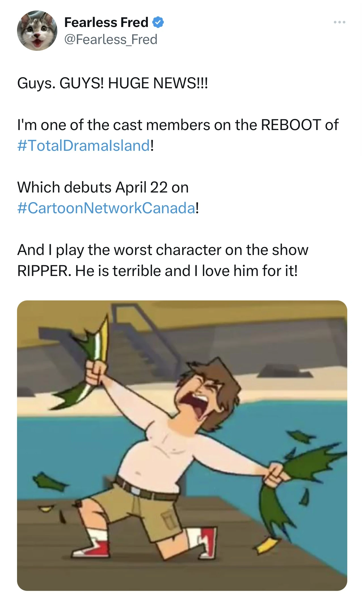Open the #TotalDramaIsland hashtag
This screenshot has width=364, height=594.
click(x=83, y=146)
